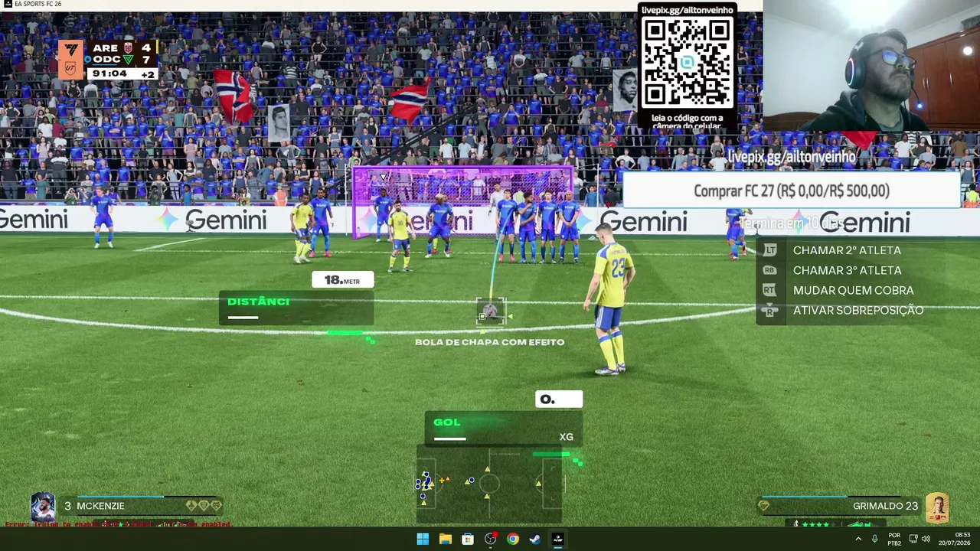Screen dimensions: 980x551
Task: Click the Comprar FC 27 donation goal bar
Action: [x=792, y=191]
